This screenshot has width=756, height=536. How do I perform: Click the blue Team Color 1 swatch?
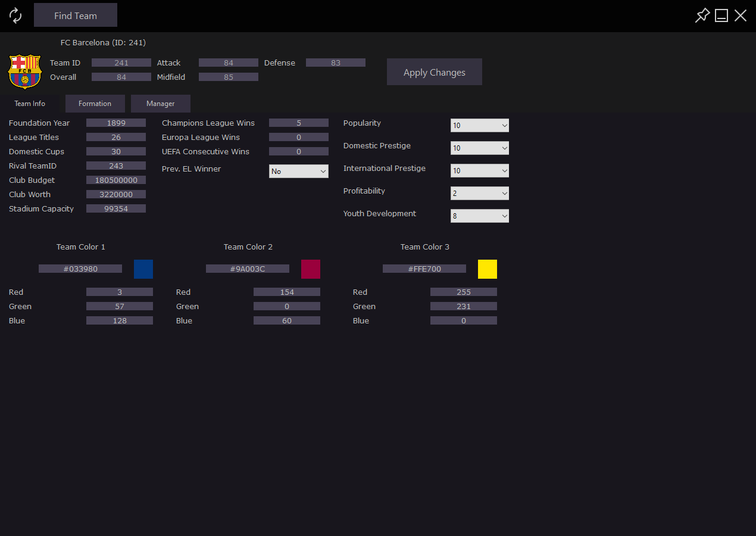click(x=143, y=269)
